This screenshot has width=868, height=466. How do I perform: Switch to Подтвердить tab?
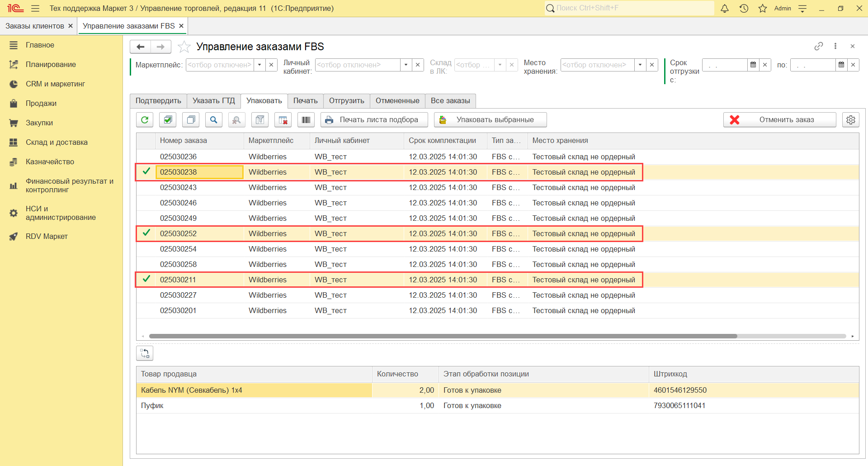(x=158, y=100)
